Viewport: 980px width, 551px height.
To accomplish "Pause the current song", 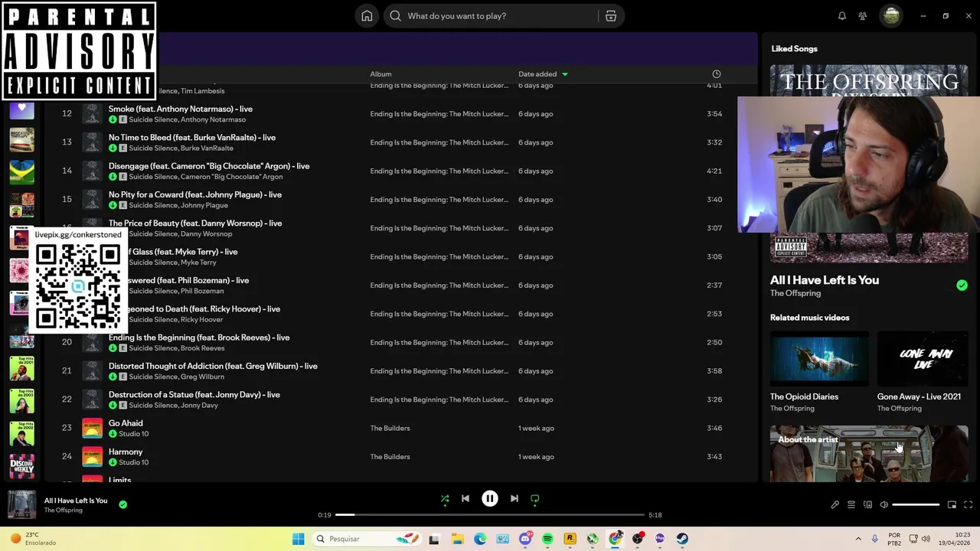I will (490, 499).
